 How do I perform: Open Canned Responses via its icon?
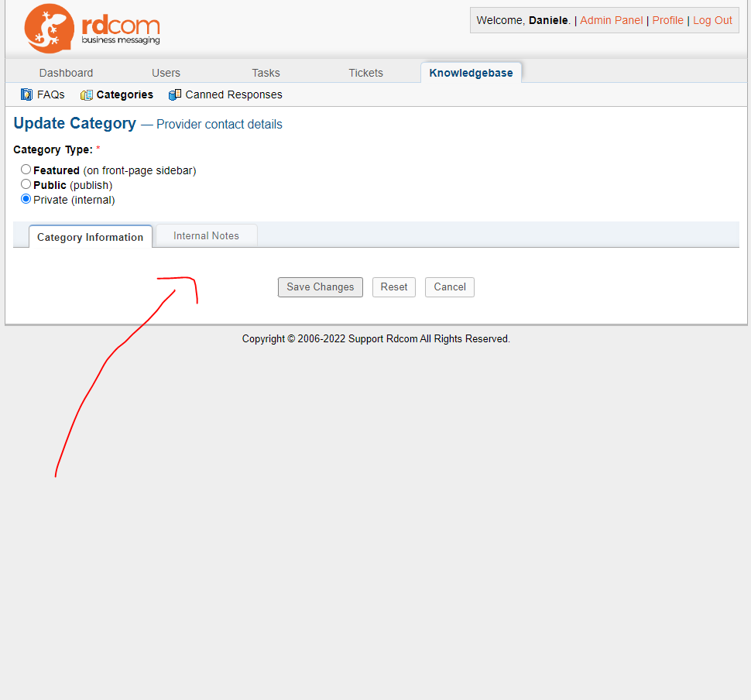coord(175,94)
